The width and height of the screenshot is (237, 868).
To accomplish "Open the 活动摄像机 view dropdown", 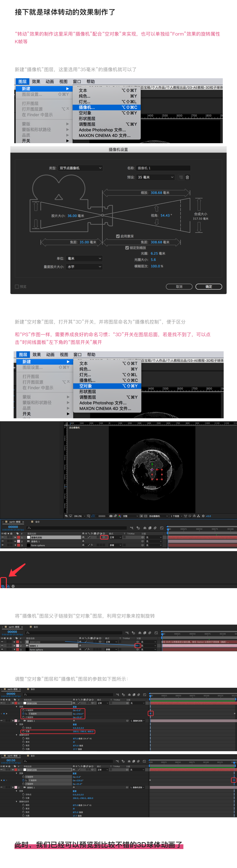I will point(158,516).
